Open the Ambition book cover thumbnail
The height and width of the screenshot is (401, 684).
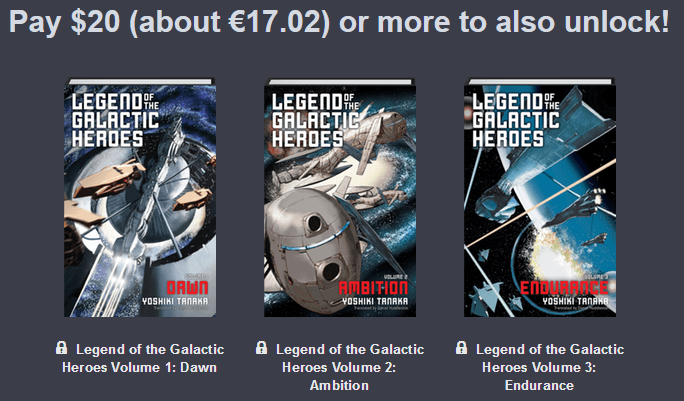tap(340, 198)
